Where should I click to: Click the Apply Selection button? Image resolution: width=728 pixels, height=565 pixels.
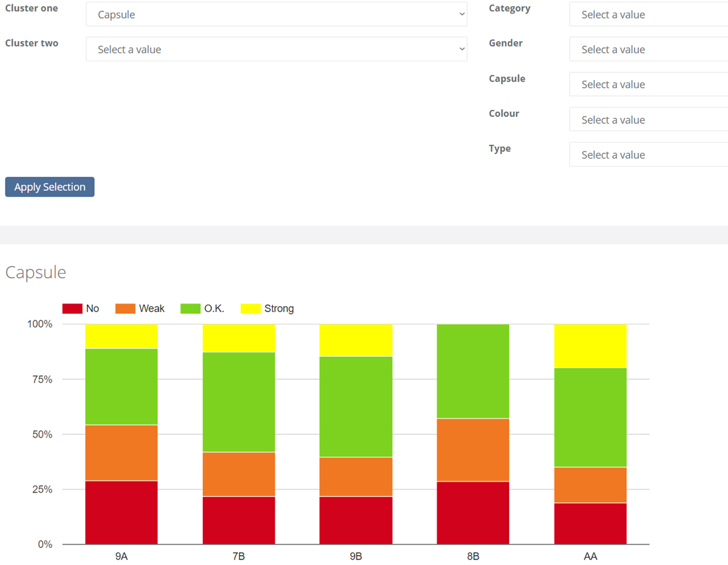click(50, 187)
